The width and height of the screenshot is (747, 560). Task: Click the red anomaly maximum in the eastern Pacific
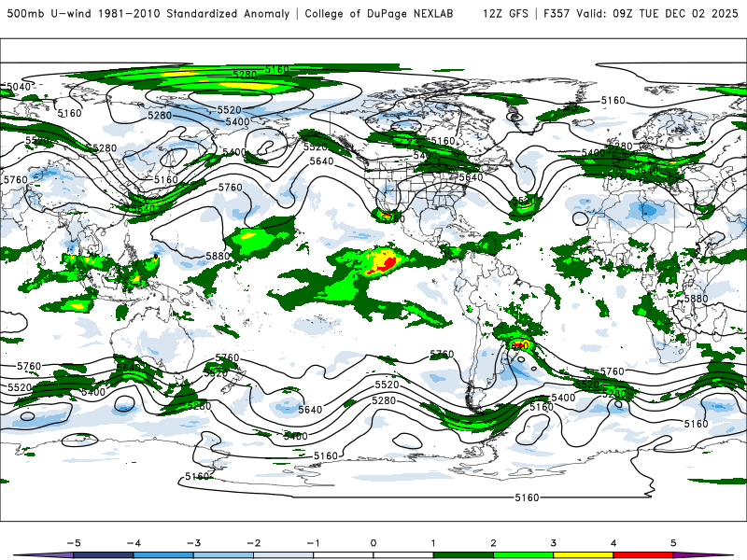[x=388, y=264]
